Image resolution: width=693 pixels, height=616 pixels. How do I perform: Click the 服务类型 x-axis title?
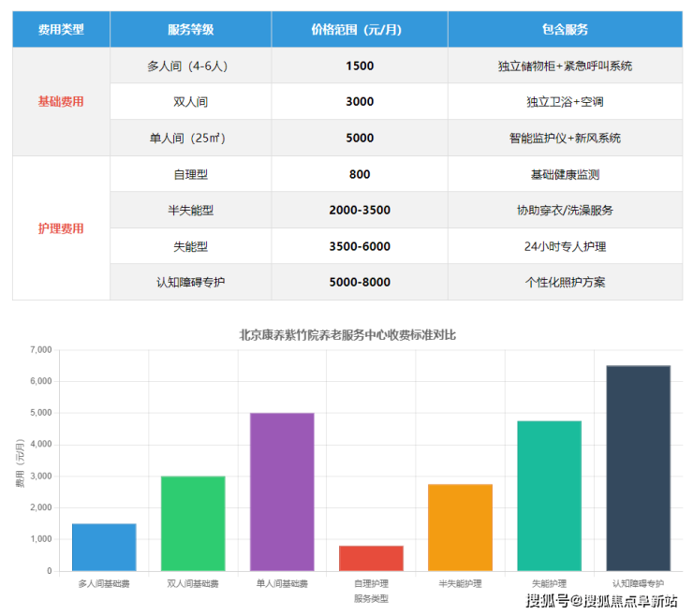371,598
